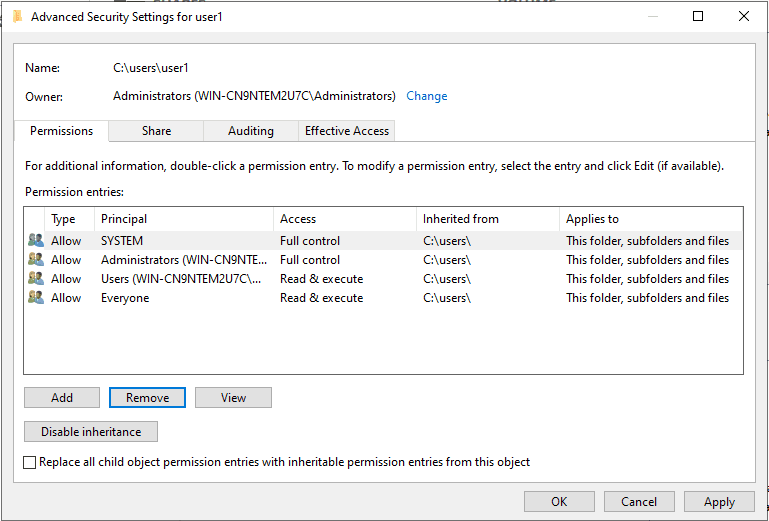Image resolution: width=769 pixels, height=521 pixels.
Task: Click the SYSTEM entry user-group icon
Action: click(36, 240)
